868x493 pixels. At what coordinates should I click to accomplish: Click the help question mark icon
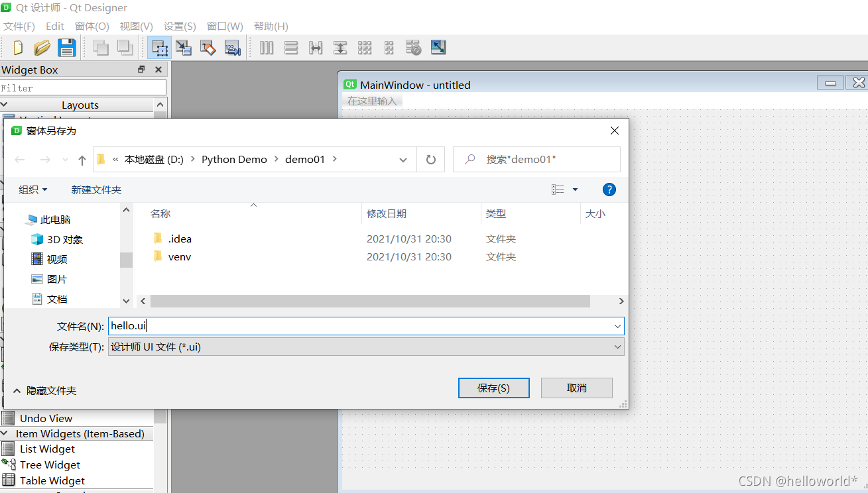tap(609, 190)
